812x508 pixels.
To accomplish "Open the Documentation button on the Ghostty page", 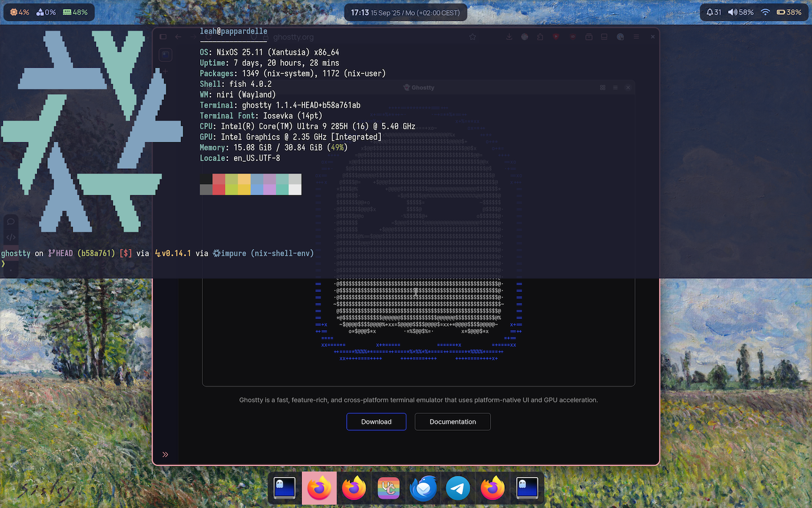I will tap(453, 422).
